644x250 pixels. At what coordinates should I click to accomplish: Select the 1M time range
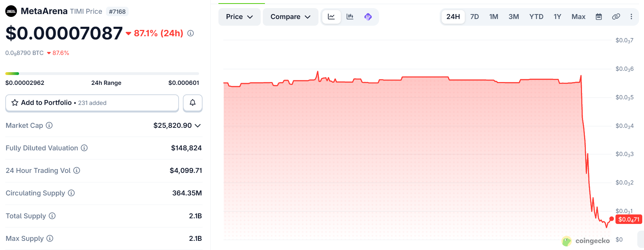click(494, 17)
